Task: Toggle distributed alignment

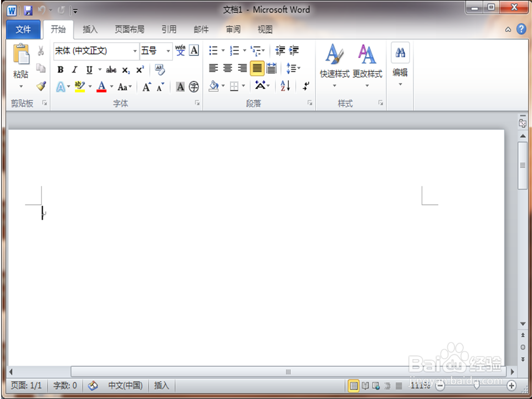Action: [272, 68]
